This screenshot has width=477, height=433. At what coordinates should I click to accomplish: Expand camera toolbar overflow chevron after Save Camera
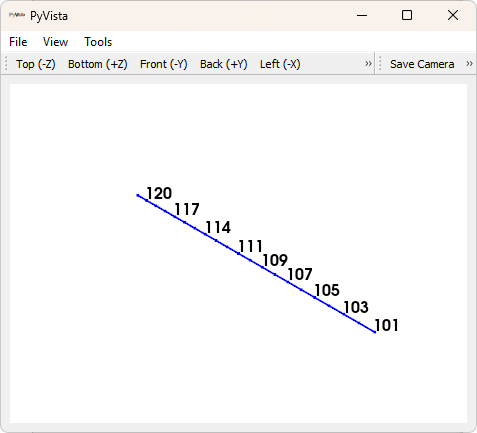click(x=469, y=64)
